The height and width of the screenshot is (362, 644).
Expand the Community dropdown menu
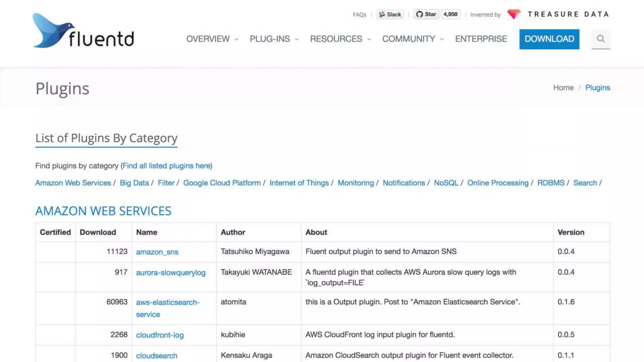click(x=413, y=39)
